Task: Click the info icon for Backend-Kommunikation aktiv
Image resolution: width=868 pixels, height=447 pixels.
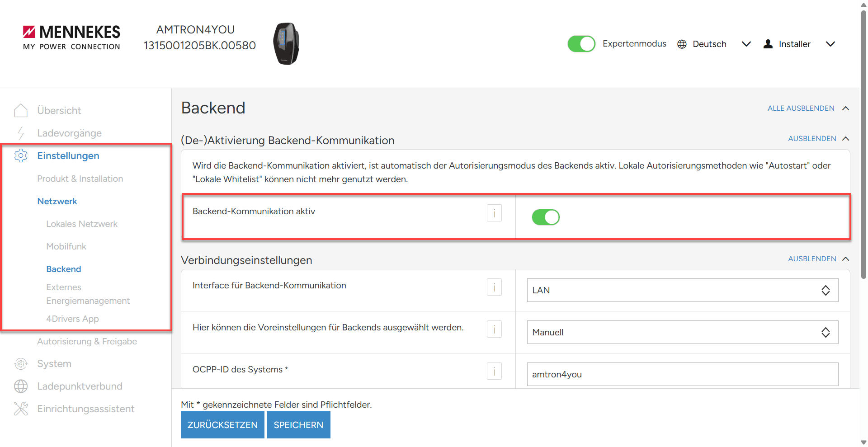Action: [494, 213]
